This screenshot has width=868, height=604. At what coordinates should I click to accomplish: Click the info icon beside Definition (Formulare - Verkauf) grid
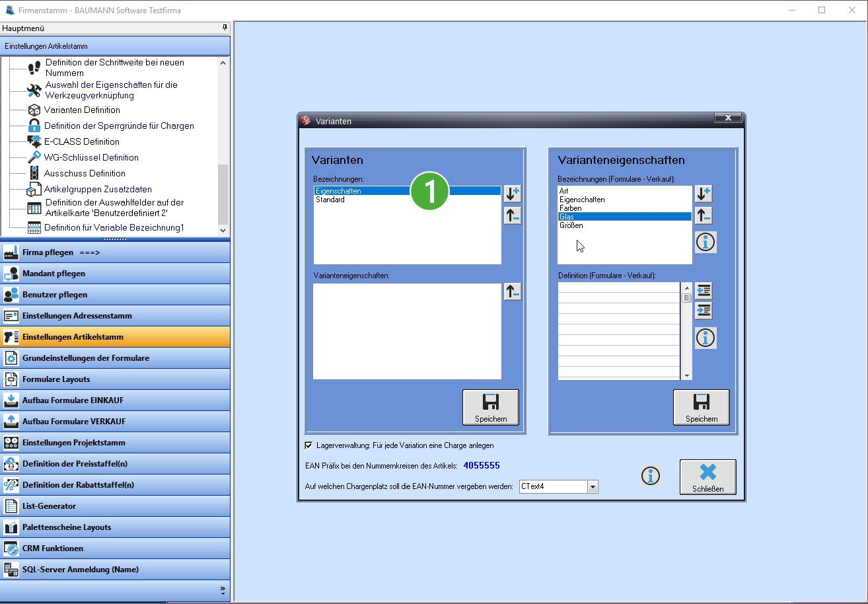(705, 338)
